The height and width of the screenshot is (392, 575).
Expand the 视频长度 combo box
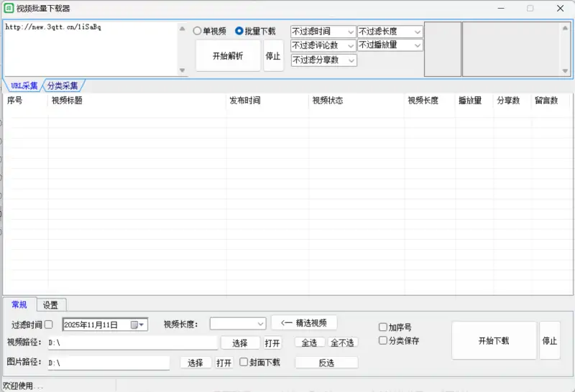(x=238, y=324)
